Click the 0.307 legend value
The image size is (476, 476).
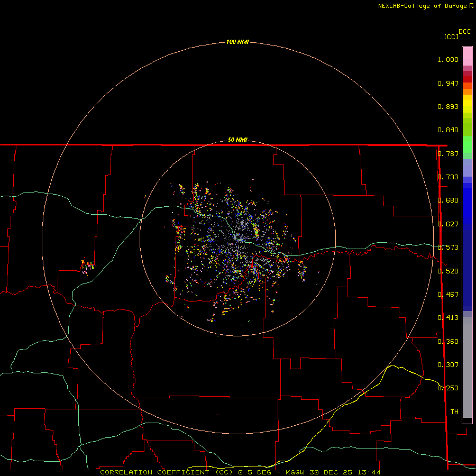tap(448, 365)
